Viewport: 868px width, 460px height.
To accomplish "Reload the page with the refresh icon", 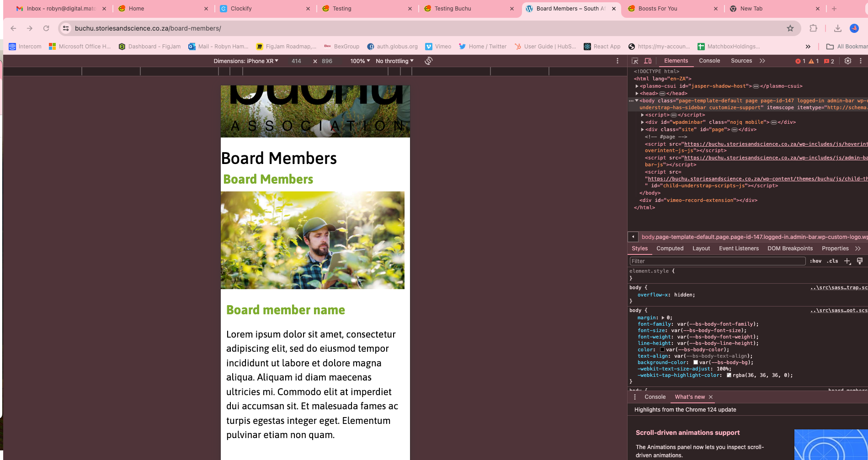I will pyautogui.click(x=46, y=28).
